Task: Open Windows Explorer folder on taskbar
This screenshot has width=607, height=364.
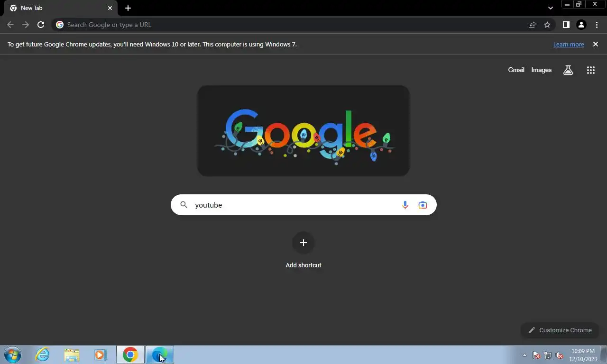Action: (72, 355)
